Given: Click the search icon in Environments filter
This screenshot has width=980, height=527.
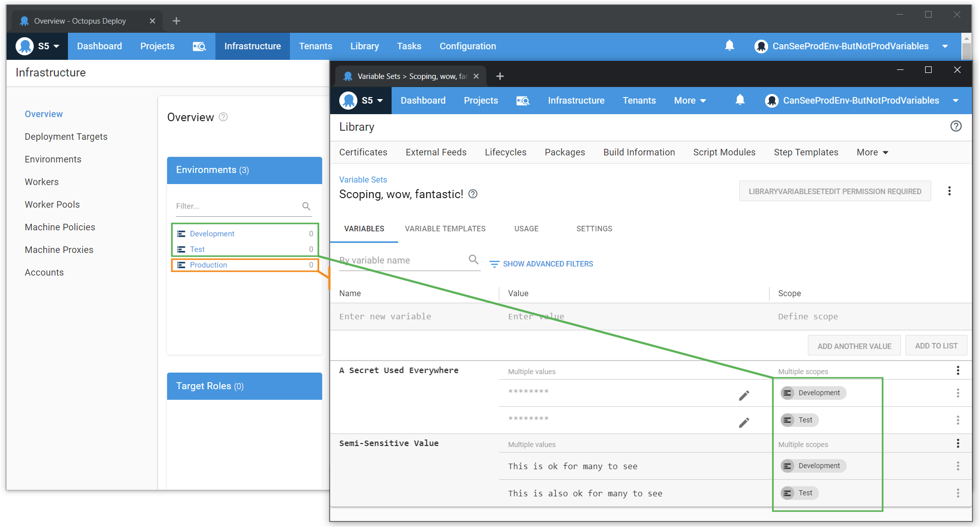Looking at the screenshot, I should [306, 206].
